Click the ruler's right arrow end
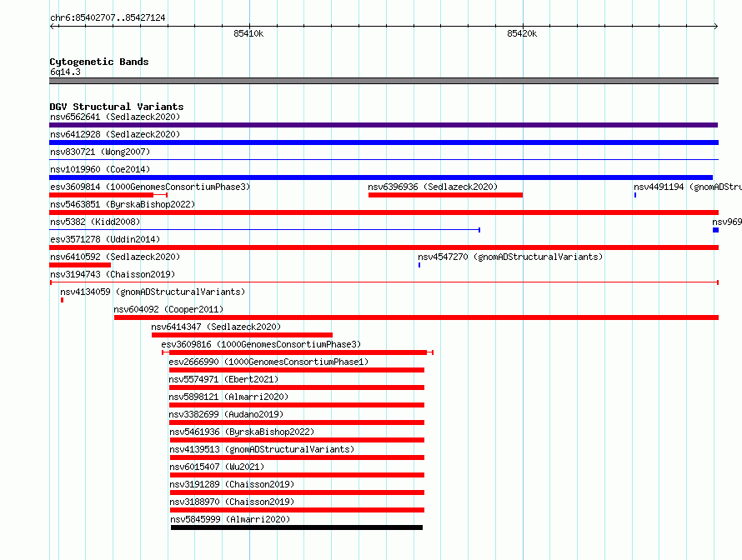Screen dimensions: 742x560 point(715,26)
